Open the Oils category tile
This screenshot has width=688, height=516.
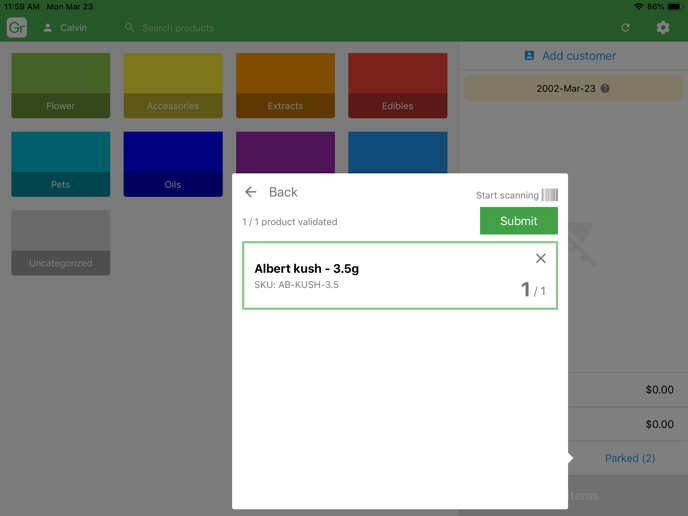click(x=173, y=164)
